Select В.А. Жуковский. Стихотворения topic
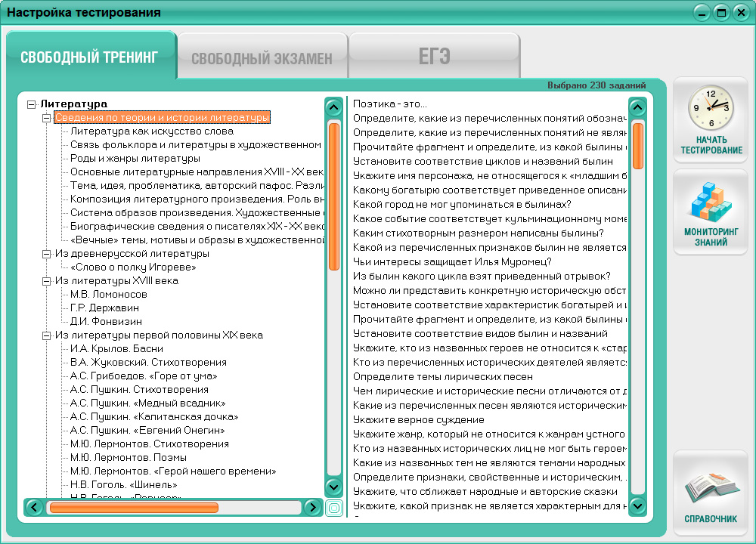The height and width of the screenshot is (544, 756). click(x=148, y=362)
